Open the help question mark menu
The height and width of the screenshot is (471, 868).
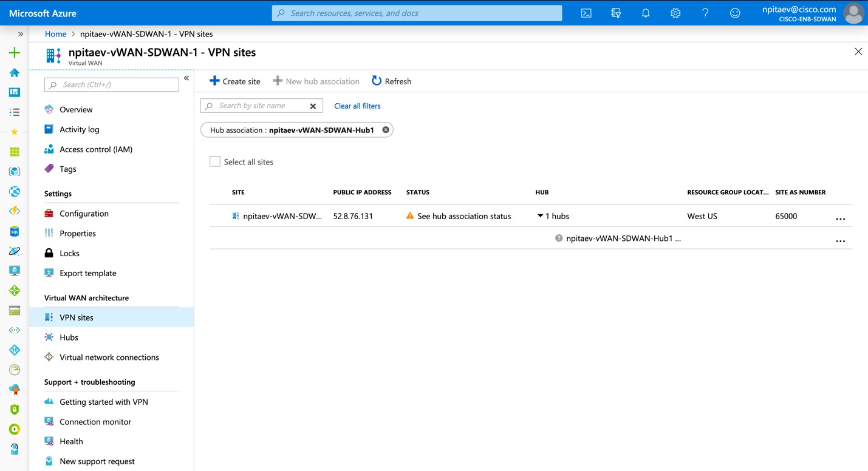705,13
